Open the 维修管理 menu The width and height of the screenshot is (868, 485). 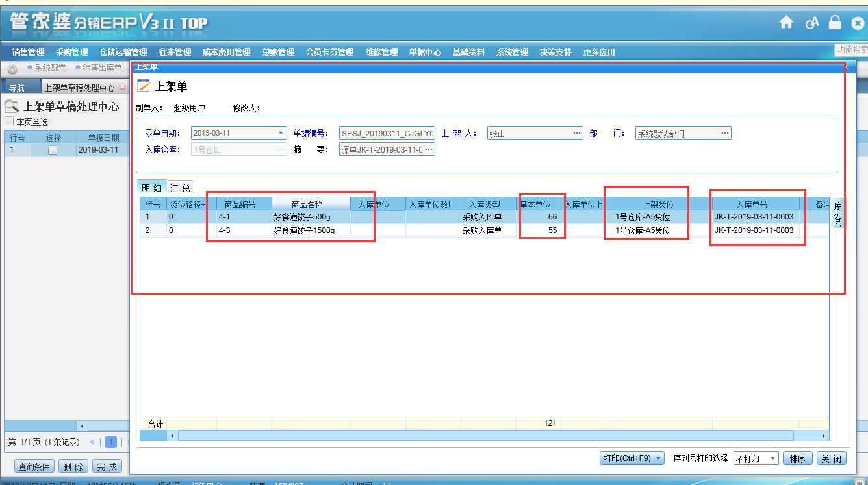point(381,52)
